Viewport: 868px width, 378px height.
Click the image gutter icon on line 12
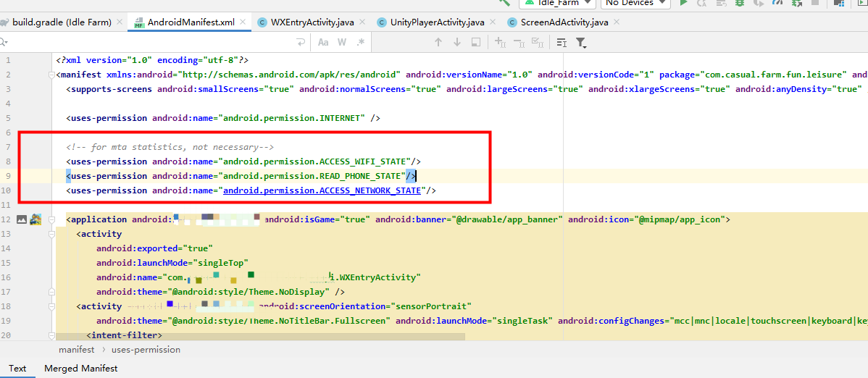[x=22, y=219]
